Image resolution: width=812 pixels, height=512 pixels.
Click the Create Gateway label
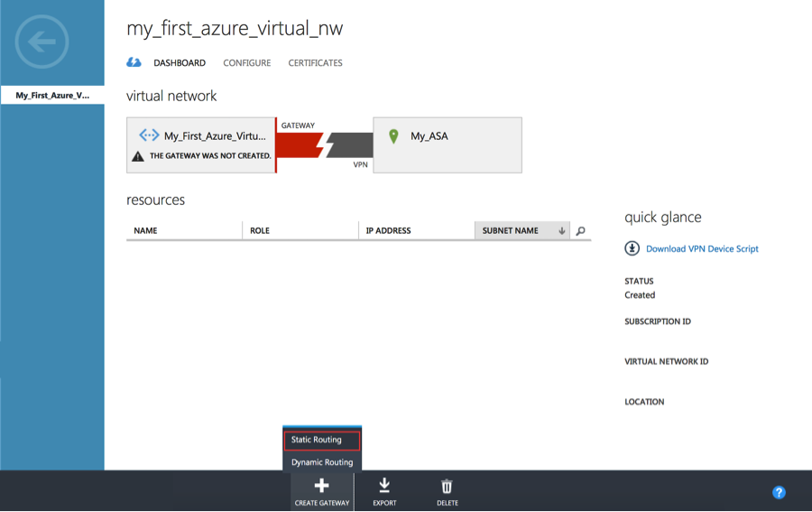pos(322,503)
